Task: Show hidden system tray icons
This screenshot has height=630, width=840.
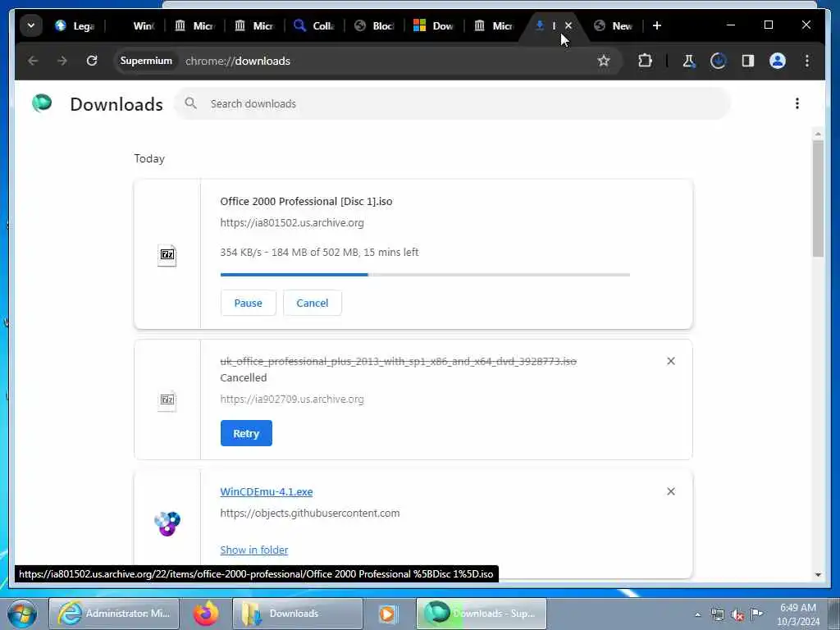Action: click(x=697, y=614)
